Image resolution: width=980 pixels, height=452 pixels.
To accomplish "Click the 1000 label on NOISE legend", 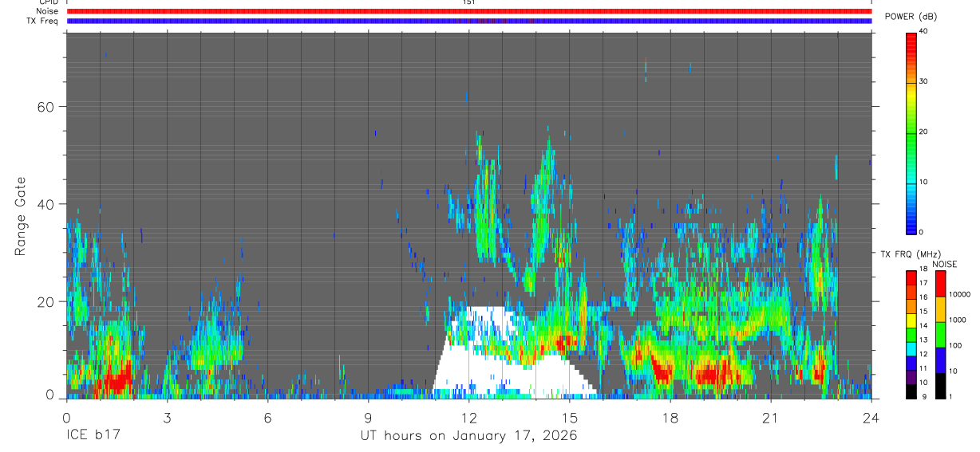I will click(x=957, y=320).
